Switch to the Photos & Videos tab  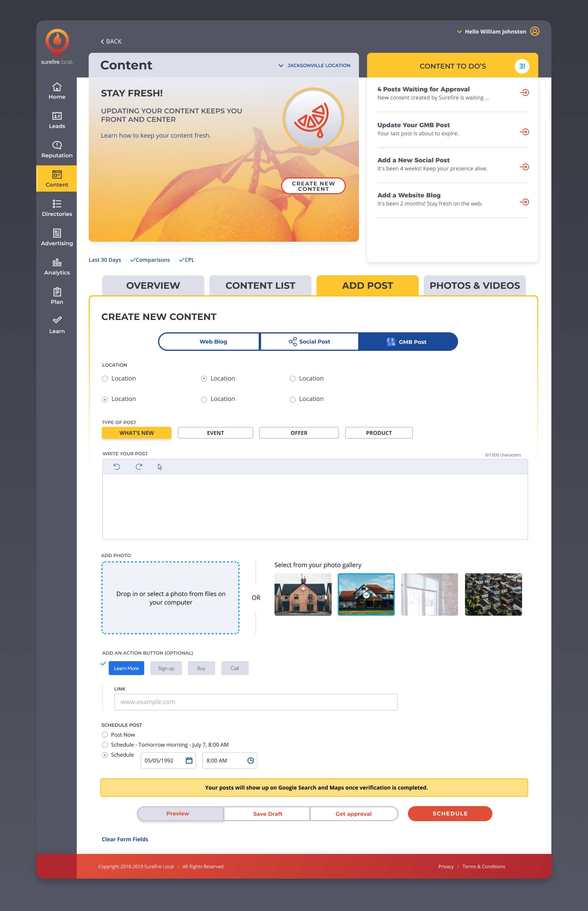474,286
